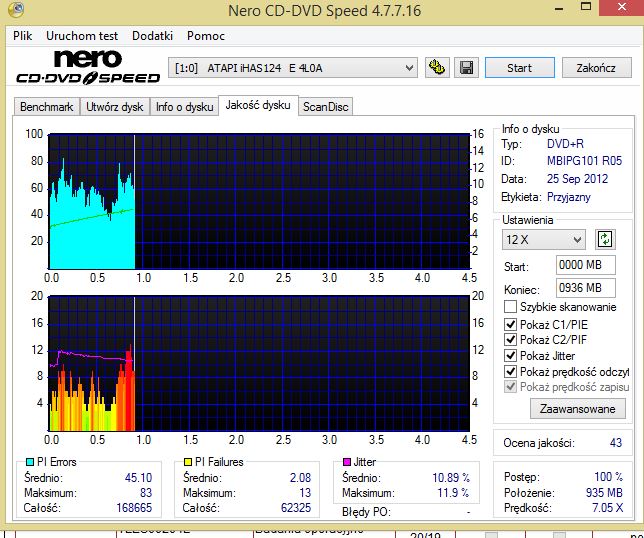Click the Start button
The height and width of the screenshot is (538, 644).
tap(520, 68)
